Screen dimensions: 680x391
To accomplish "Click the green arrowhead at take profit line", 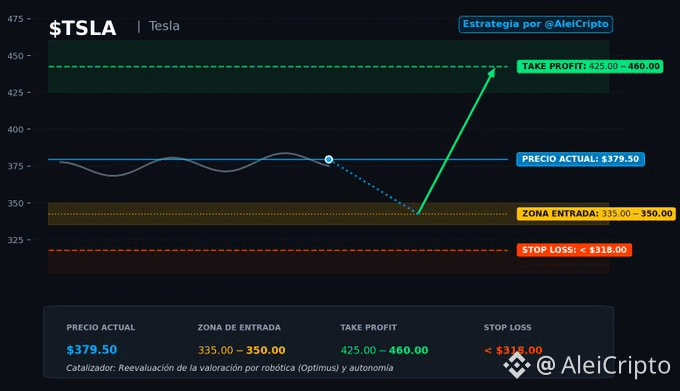I will (x=491, y=72).
